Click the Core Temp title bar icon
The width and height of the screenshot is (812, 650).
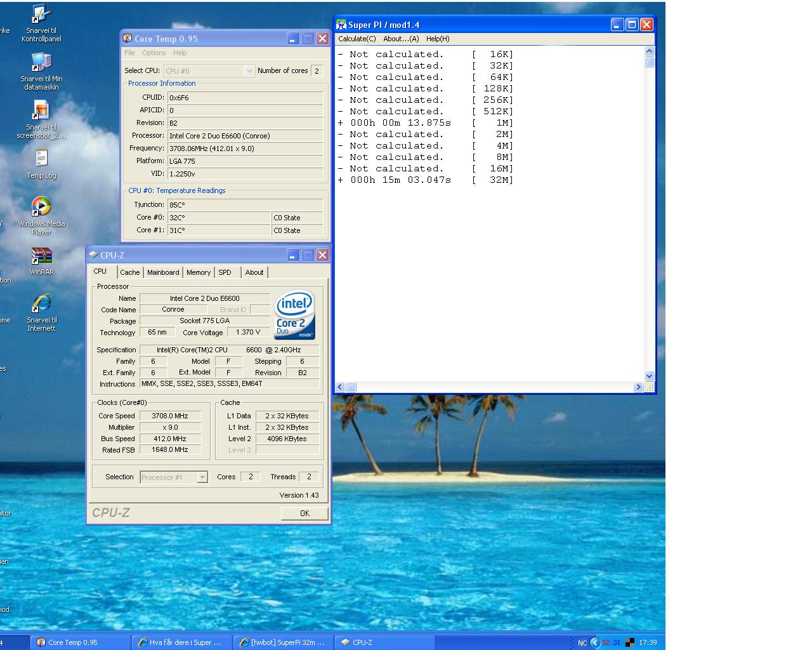tap(128, 39)
